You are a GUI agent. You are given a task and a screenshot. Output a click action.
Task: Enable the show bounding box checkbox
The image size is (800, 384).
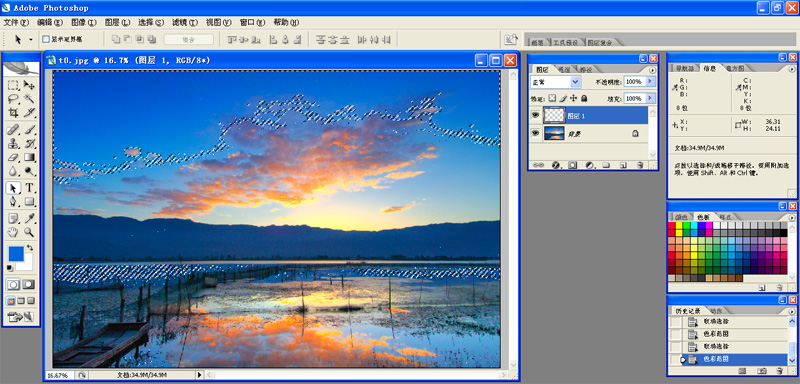[46, 39]
